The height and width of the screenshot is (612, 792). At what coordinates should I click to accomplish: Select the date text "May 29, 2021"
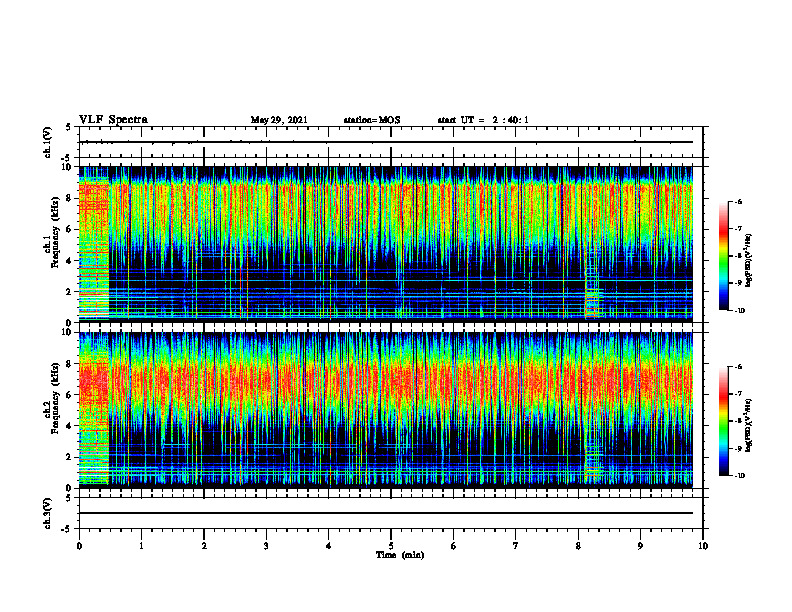click(279, 120)
